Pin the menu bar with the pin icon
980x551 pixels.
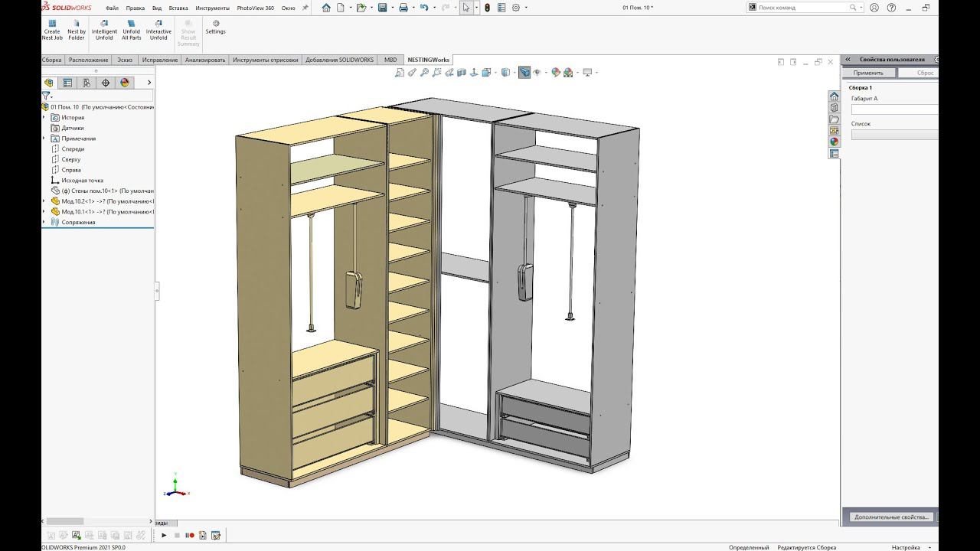[x=305, y=8]
